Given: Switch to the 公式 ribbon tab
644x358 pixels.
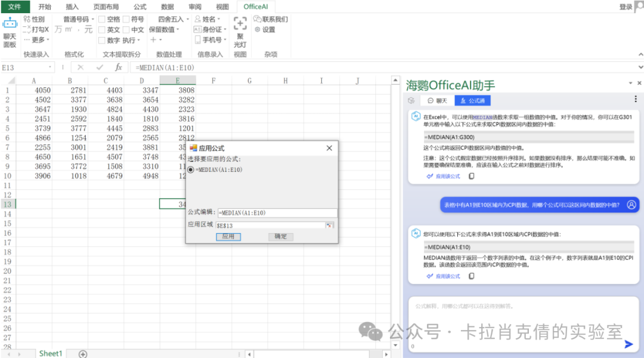Looking at the screenshot, I should tap(139, 7).
